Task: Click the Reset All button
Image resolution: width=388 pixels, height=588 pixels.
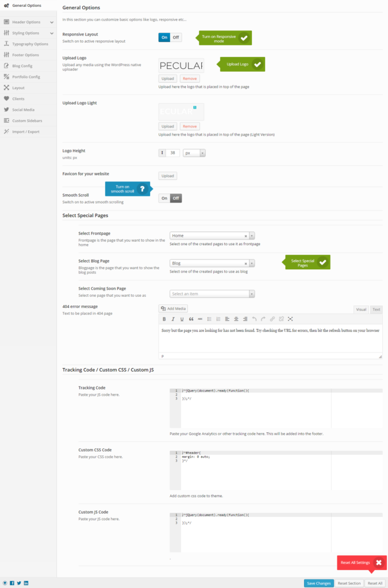Action: pos(375,583)
